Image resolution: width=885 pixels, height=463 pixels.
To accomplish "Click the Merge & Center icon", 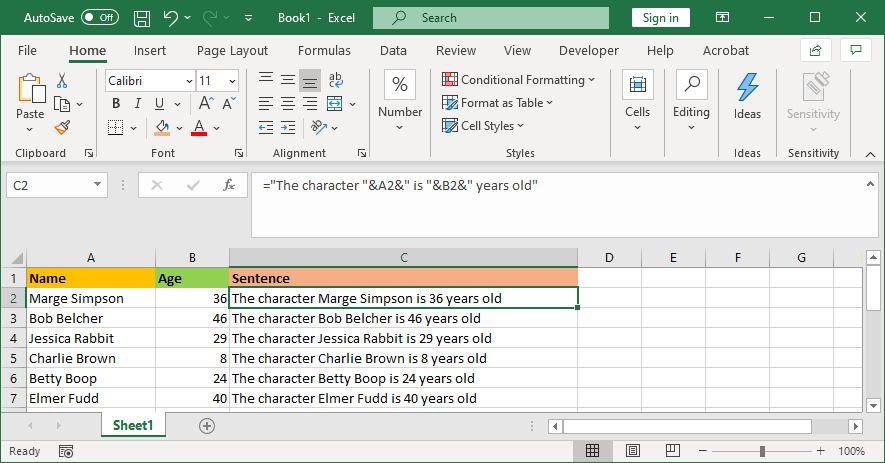I will 336,103.
